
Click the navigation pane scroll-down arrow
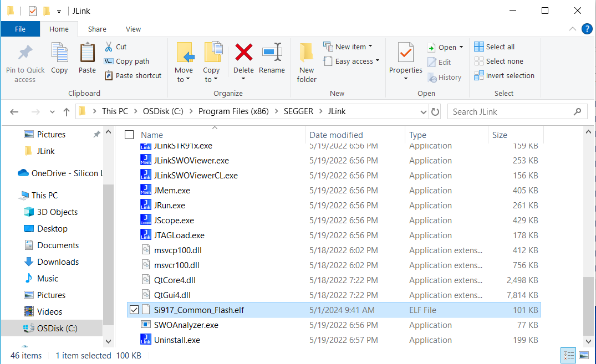tap(108, 341)
